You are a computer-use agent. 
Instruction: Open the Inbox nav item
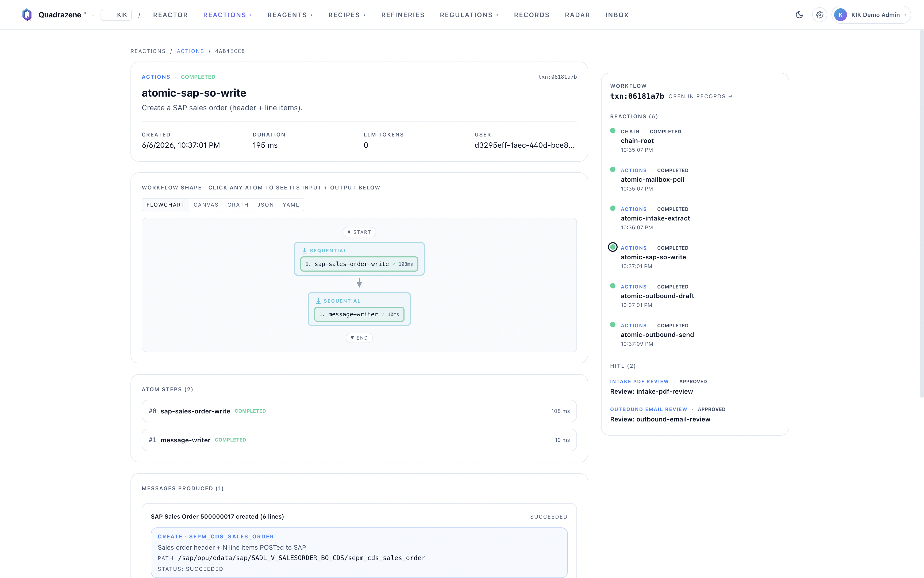[x=617, y=15]
